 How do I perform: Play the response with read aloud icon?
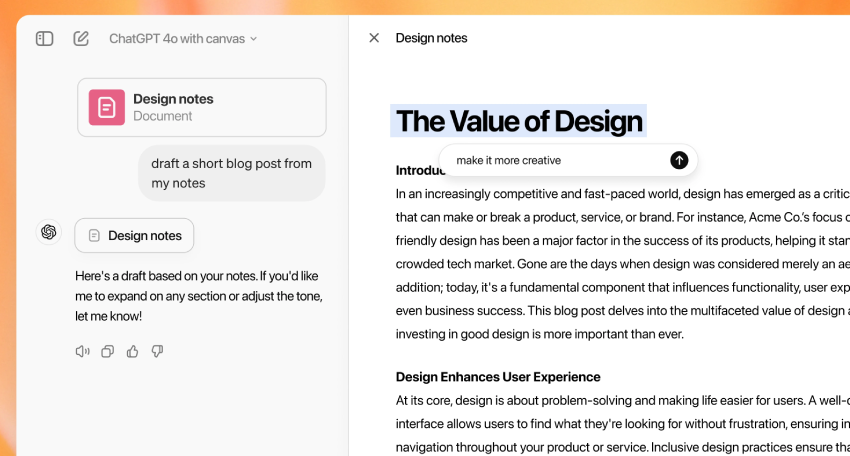(x=82, y=351)
